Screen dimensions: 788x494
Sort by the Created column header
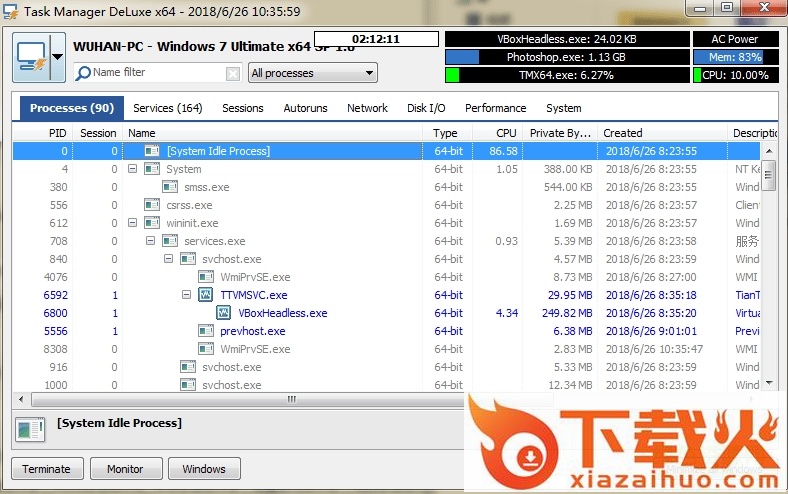662,133
